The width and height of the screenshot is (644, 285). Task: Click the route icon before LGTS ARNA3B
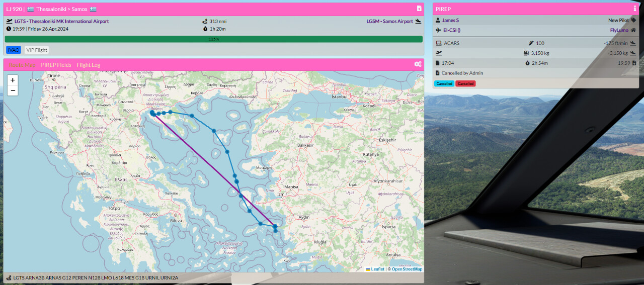(x=9, y=278)
